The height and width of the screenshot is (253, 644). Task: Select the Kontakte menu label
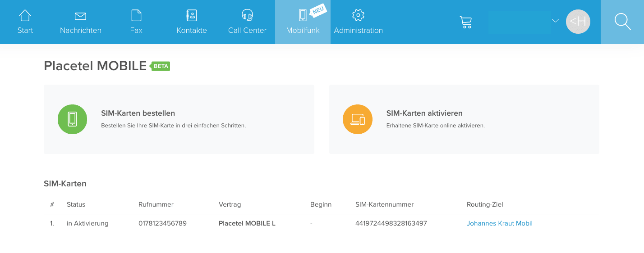click(192, 31)
